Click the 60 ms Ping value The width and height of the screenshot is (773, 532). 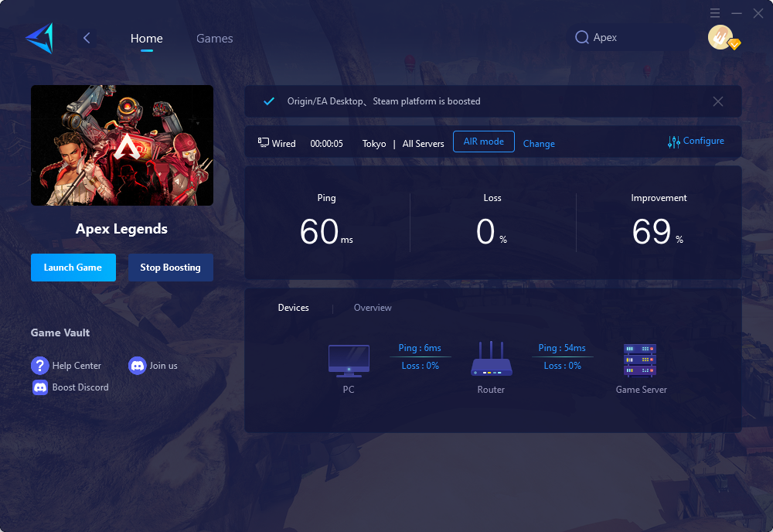(x=326, y=231)
